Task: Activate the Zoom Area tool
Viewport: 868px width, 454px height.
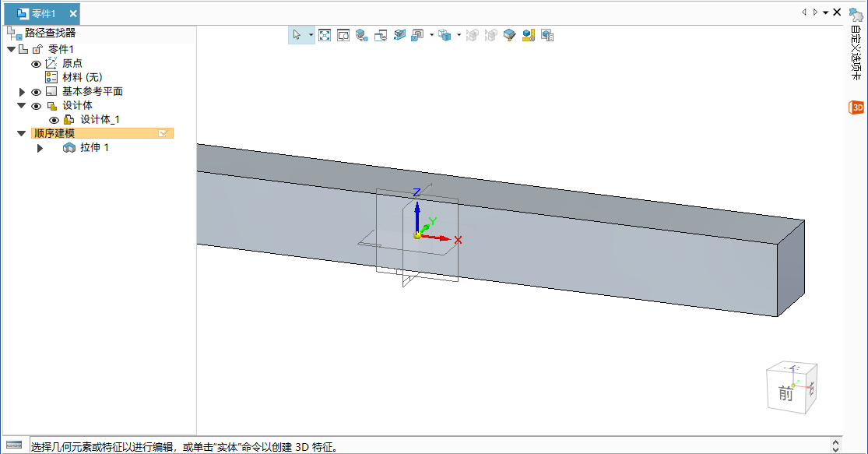Action: click(x=343, y=35)
